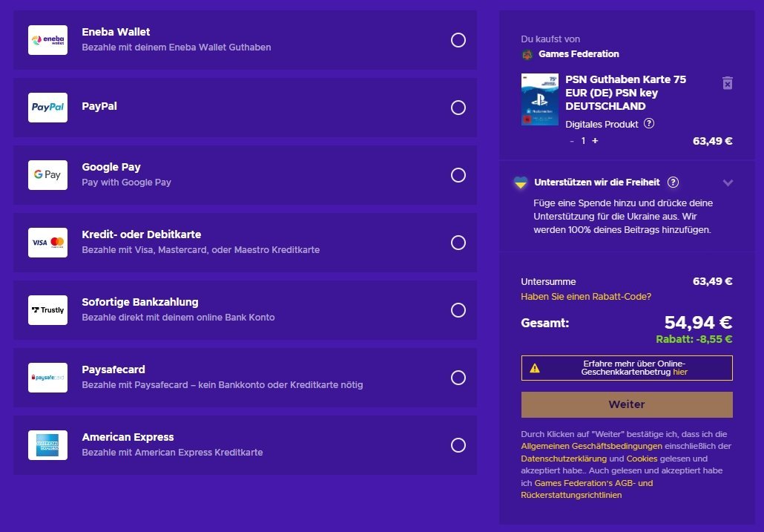Screen dimensions: 764x532
Task: Decrease quantity with minus button
Action: click(x=572, y=141)
